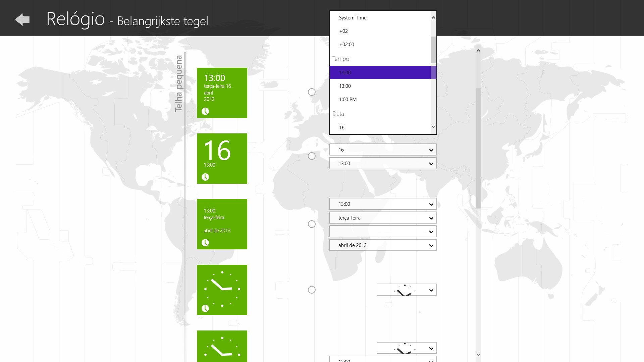Open the 'terça-feira' dropdown

(x=383, y=218)
